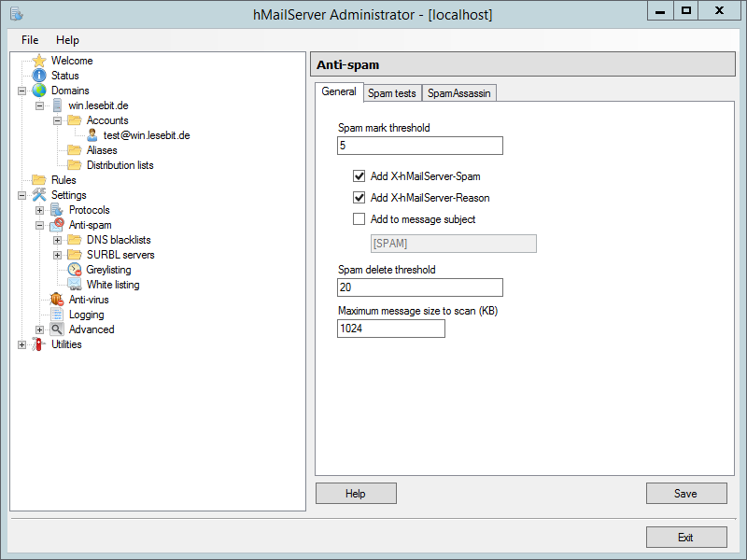Uncheck Add X-hMailServer-Reason
The height and width of the screenshot is (560, 747).
coord(359,198)
